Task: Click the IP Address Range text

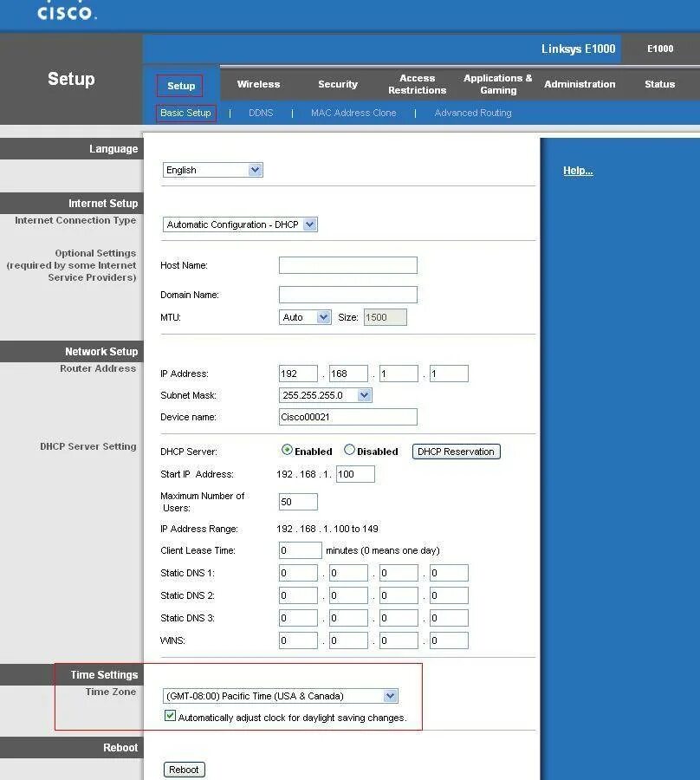Action: pos(327,529)
